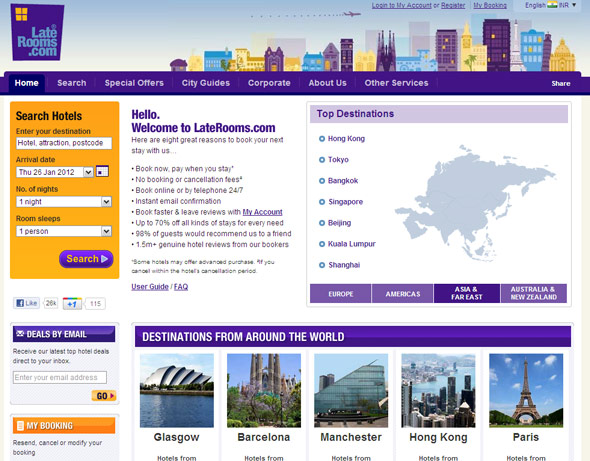The height and width of the screenshot is (461, 590).
Task: Expand the English INR language selector arrow
Action: tap(574, 5)
